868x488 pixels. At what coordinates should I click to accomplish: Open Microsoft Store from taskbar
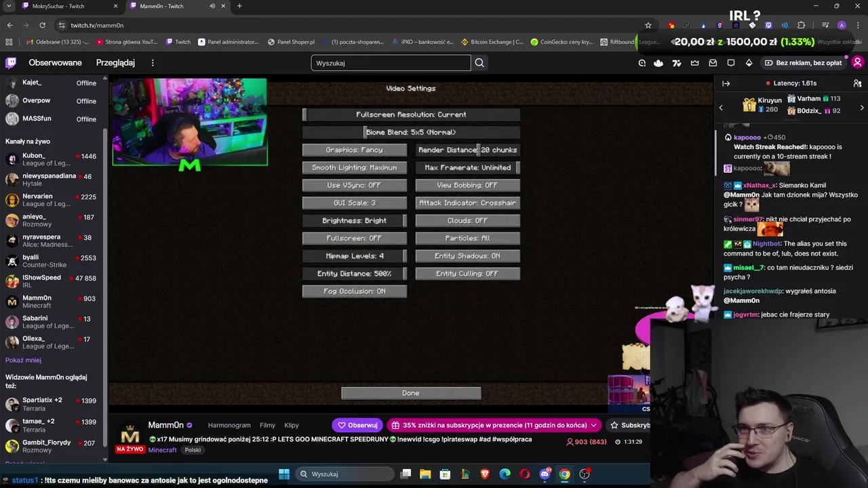pos(445,474)
